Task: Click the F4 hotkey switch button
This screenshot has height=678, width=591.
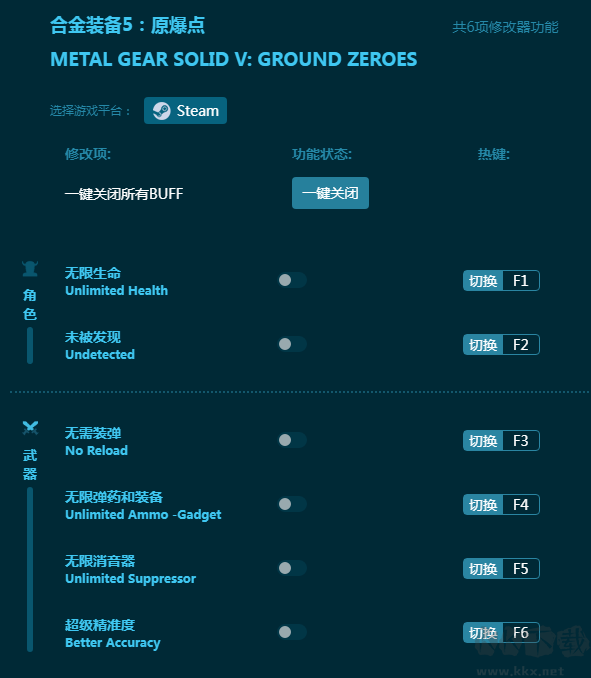Action: point(483,505)
